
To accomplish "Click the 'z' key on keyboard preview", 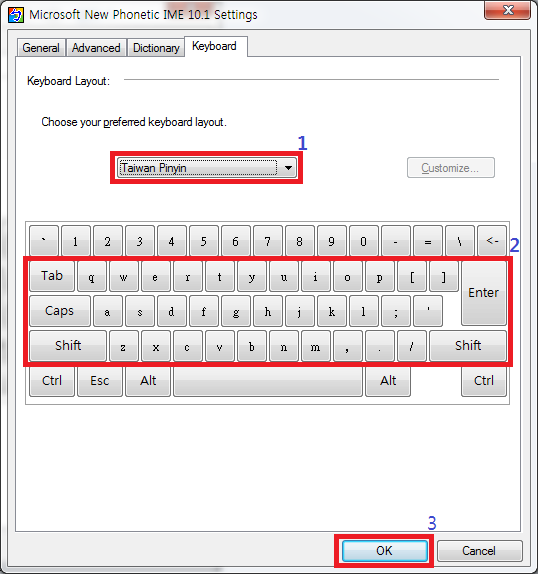I will pyautogui.click(x=124, y=346).
